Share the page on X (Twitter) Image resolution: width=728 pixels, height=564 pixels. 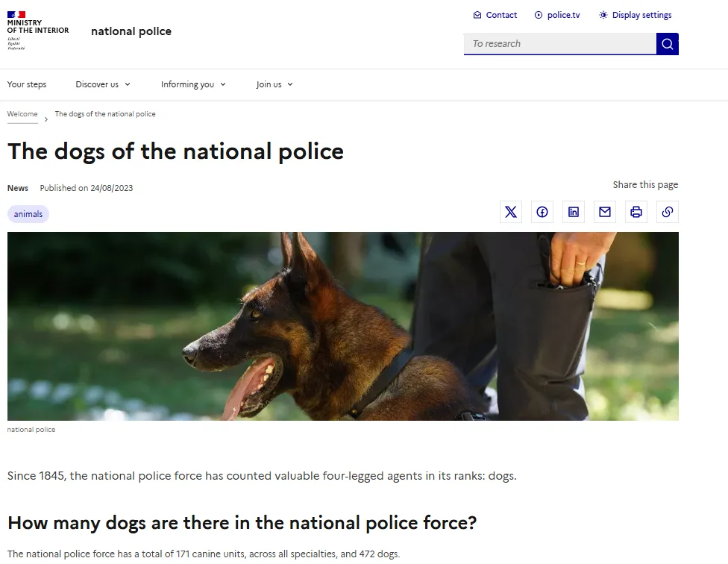click(x=511, y=212)
